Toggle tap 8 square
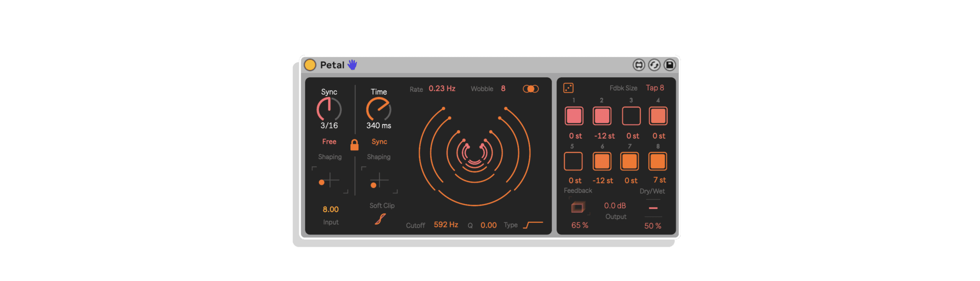The height and width of the screenshot is (281, 980). [657, 161]
